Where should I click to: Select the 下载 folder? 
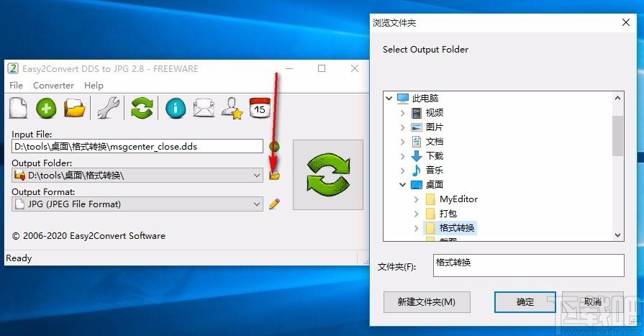[434, 156]
